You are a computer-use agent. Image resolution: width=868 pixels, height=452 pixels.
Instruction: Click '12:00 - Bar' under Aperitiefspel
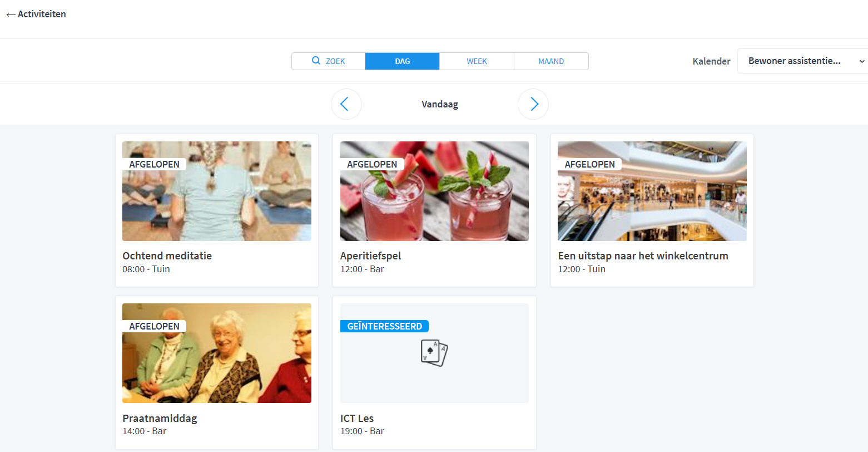(x=362, y=269)
